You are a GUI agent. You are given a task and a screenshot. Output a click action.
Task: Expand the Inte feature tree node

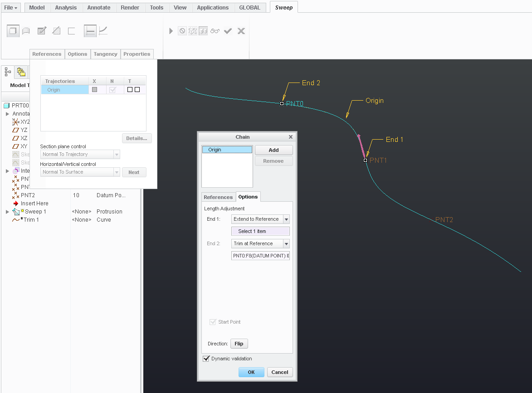point(7,171)
